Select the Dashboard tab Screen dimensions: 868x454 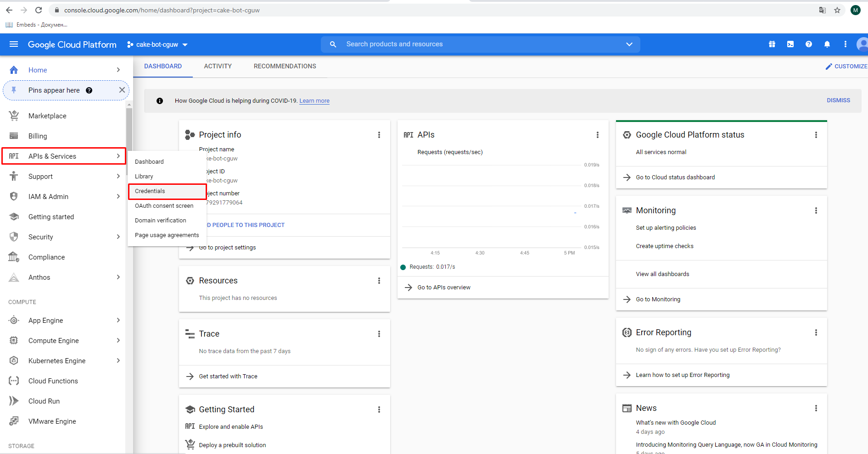pos(163,66)
